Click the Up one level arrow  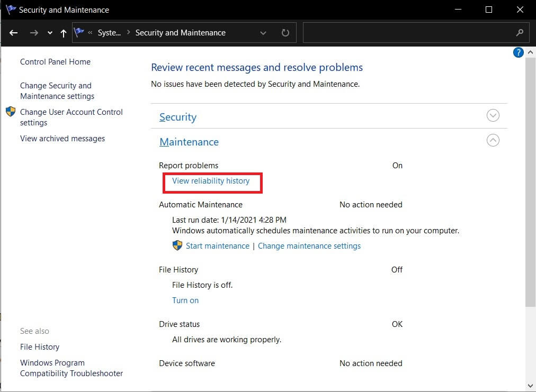click(64, 33)
